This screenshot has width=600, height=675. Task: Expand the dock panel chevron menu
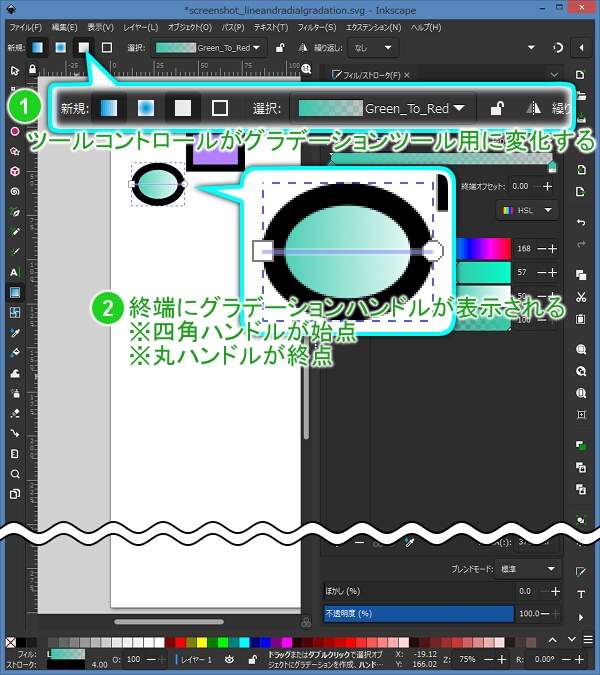(x=554, y=75)
